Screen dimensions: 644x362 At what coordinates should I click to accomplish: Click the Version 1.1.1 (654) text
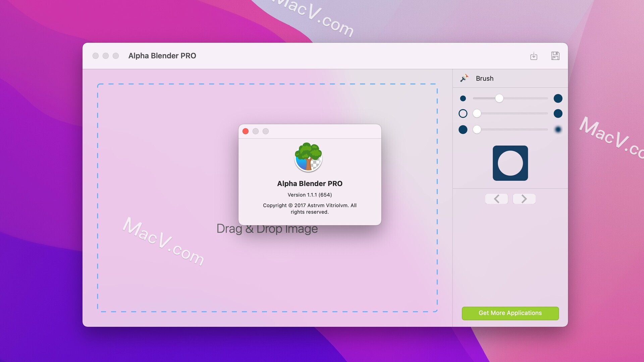click(x=310, y=195)
